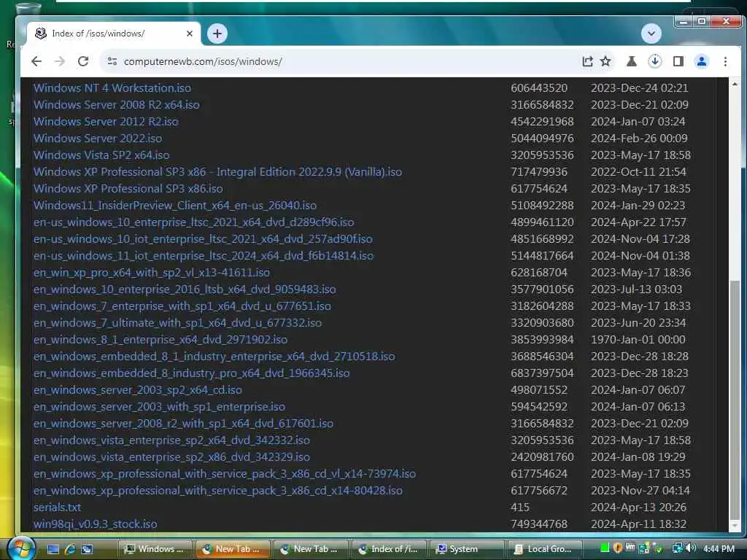Launch Internet Explorer from Quick Launch
The width and height of the screenshot is (747, 560).
[x=70, y=549]
